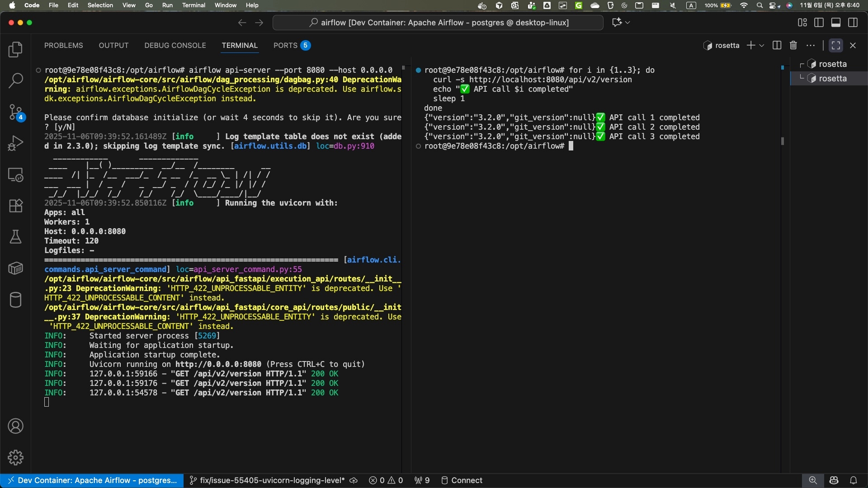Open Run and Debug view
The height and width of the screenshot is (488, 868).
pos(15,143)
